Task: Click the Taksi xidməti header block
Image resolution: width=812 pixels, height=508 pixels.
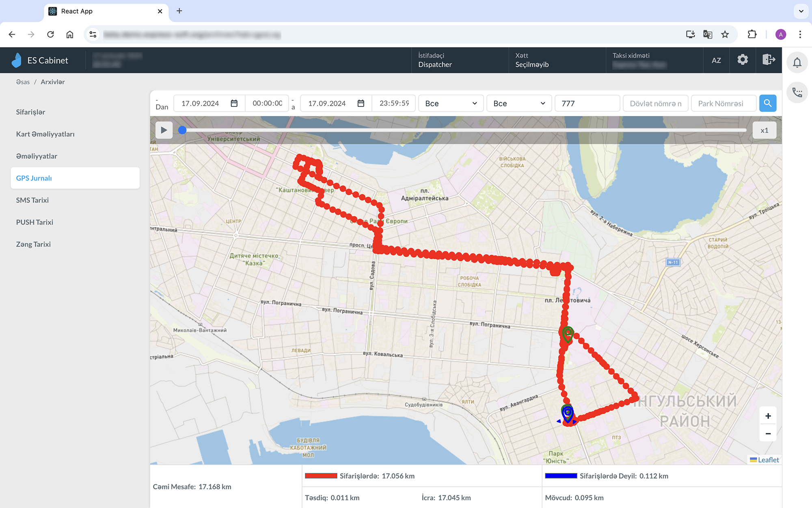Action: [654, 60]
